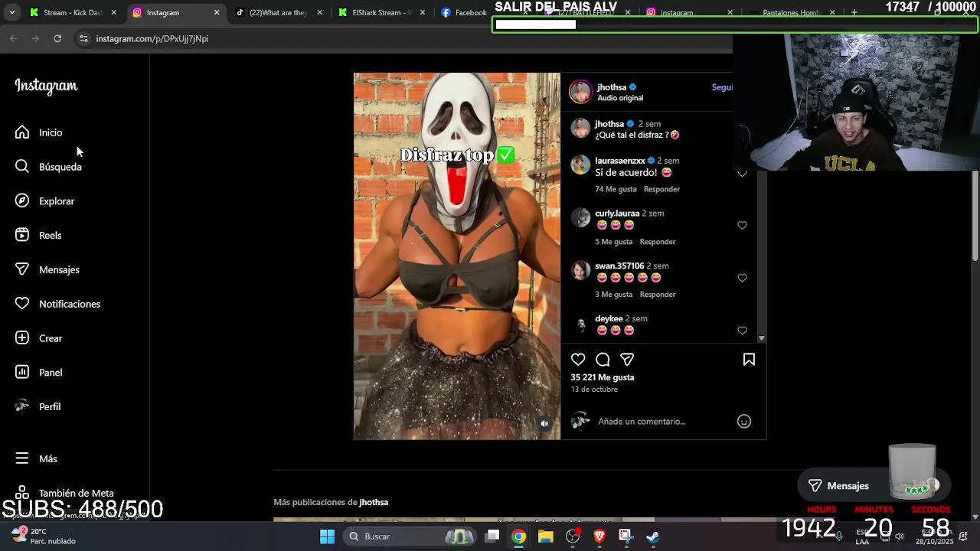
Task: Click the video post with Scream mask
Action: (457, 256)
